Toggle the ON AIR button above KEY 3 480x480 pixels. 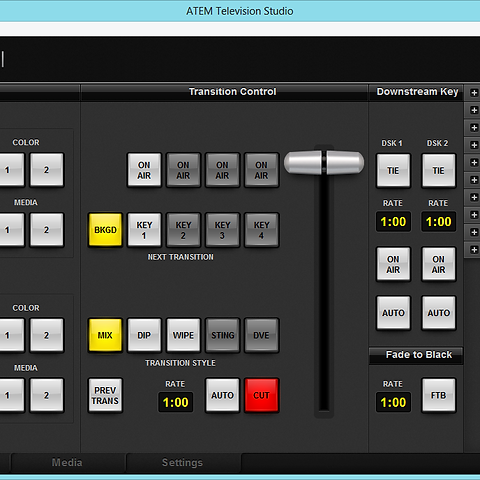coord(222,170)
